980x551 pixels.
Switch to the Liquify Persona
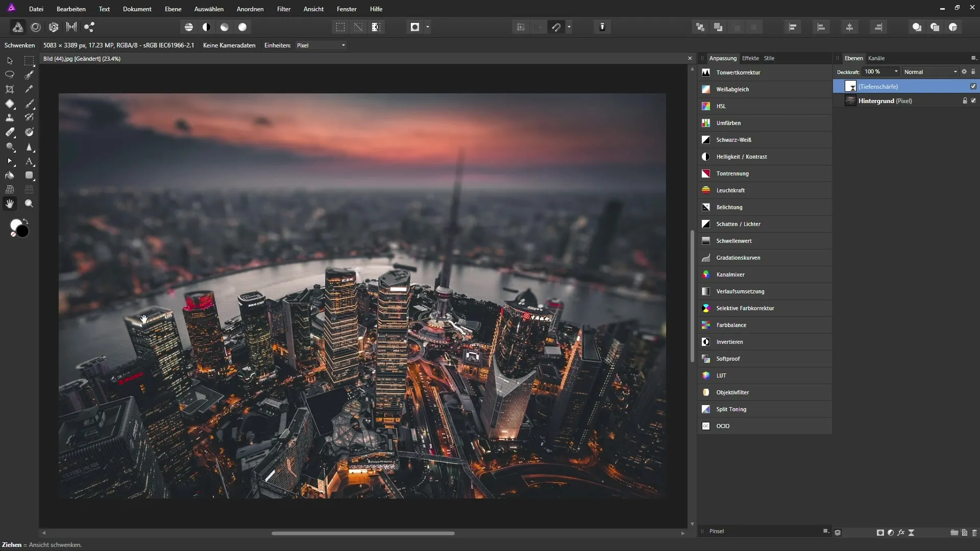[x=36, y=27]
